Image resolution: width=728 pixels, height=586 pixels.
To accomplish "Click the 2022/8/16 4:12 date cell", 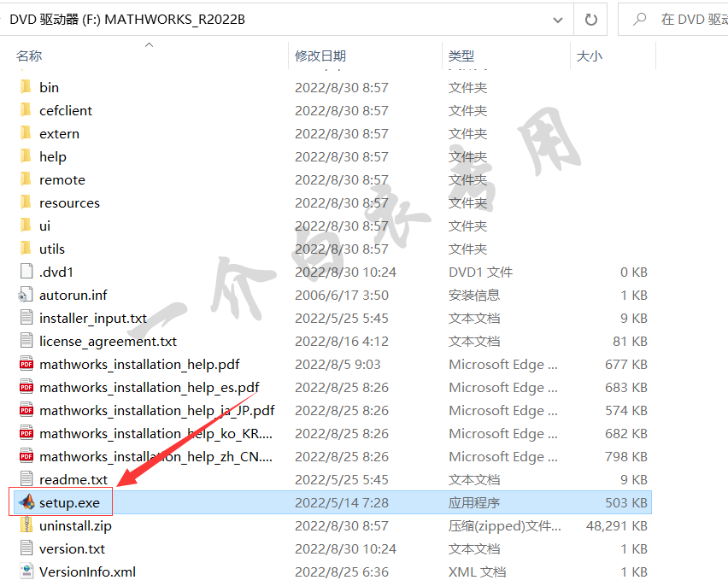I will [x=342, y=342].
